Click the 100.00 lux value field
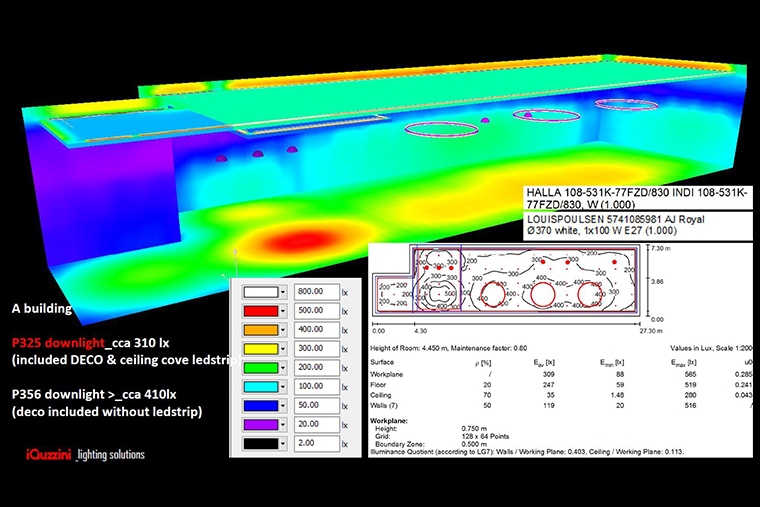This screenshot has width=760, height=507. (317, 386)
